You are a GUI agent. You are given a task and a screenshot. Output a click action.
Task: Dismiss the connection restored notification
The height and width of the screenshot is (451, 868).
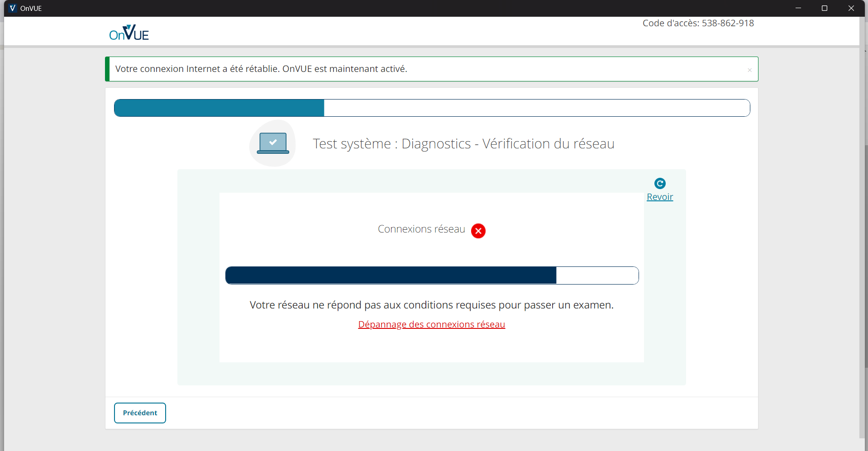(749, 70)
